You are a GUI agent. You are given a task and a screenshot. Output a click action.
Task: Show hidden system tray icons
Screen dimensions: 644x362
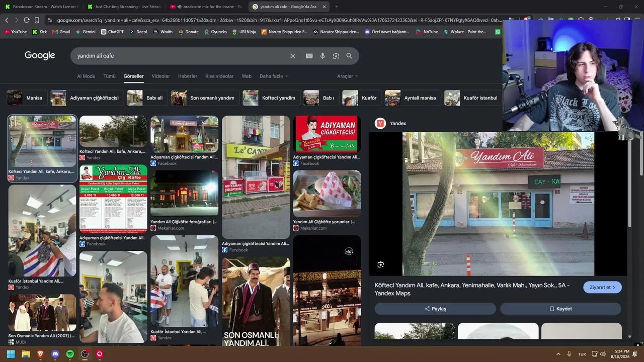(x=558, y=354)
